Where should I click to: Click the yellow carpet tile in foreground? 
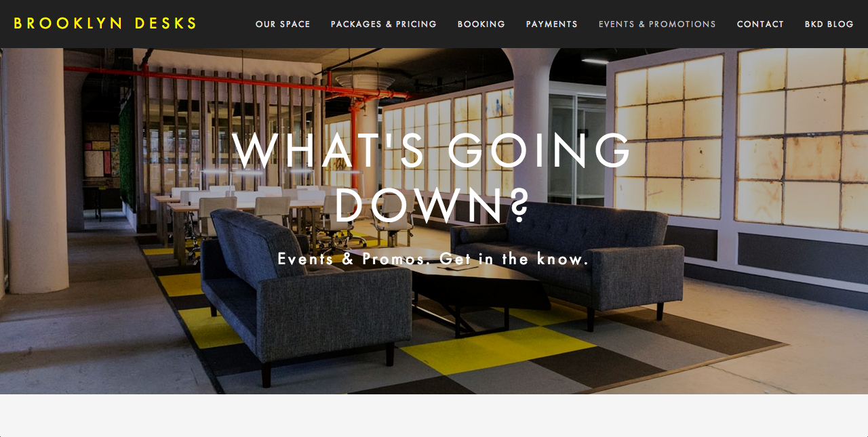(x=498, y=349)
